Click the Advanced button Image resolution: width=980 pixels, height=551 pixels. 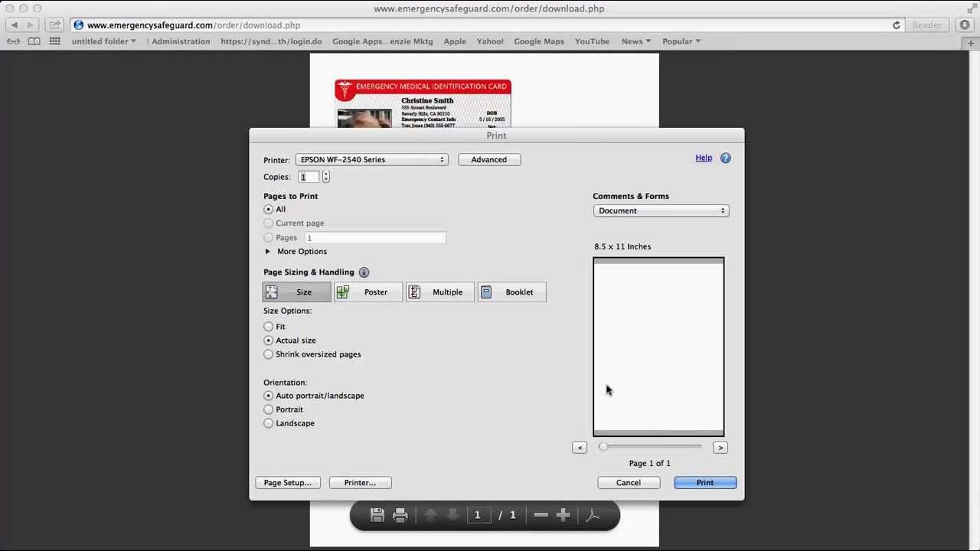(x=489, y=160)
